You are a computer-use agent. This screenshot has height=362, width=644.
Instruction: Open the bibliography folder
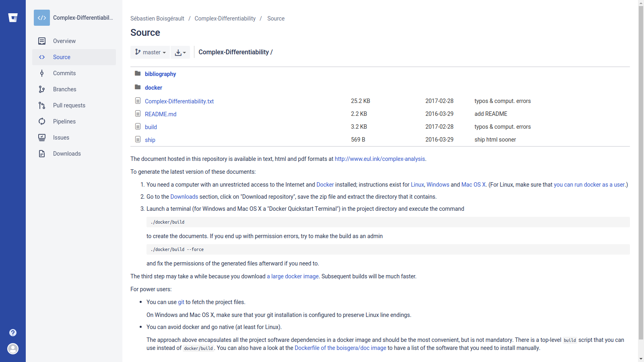(x=160, y=74)
